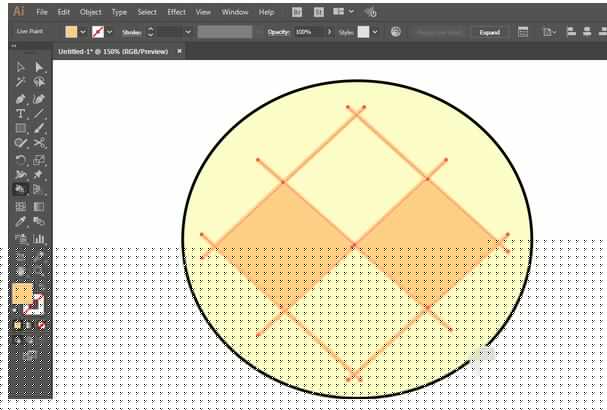The width and height of the screenshot is (607, 410).
Task: Pick the Magic Wand tool
Action: coord(21,82)
